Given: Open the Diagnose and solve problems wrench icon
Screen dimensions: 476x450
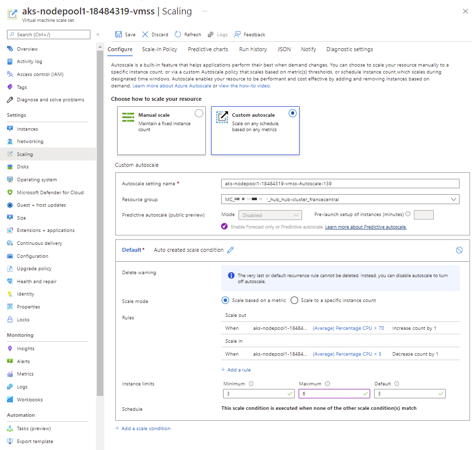Looking at the screenshot, I should click(10, 99).
